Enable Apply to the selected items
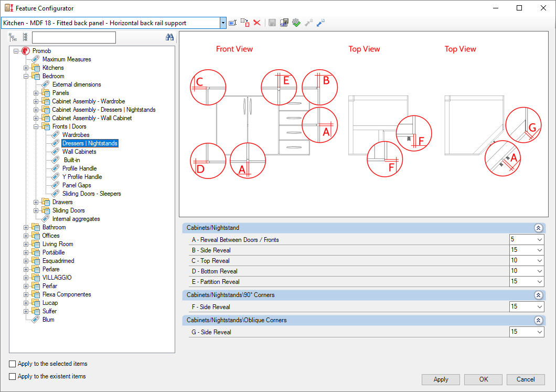Viewport: 556px width, 392px height. pos(13,364)
